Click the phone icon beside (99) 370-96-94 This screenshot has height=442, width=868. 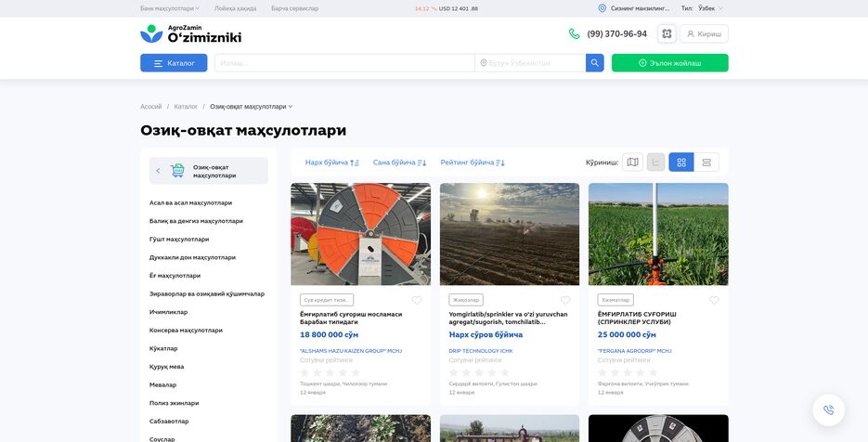574,33
